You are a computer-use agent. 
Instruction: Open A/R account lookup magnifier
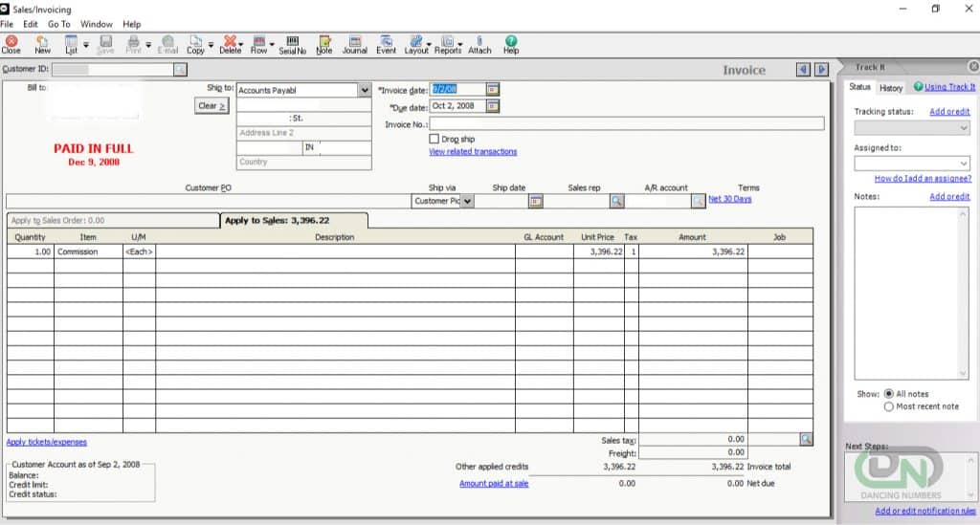pos(698,201)
